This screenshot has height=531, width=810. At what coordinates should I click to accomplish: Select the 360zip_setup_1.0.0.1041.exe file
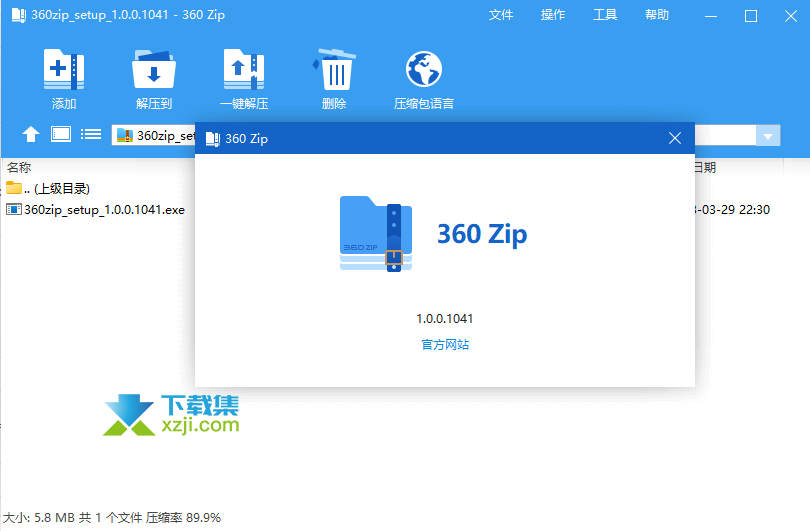coord(97,210)
